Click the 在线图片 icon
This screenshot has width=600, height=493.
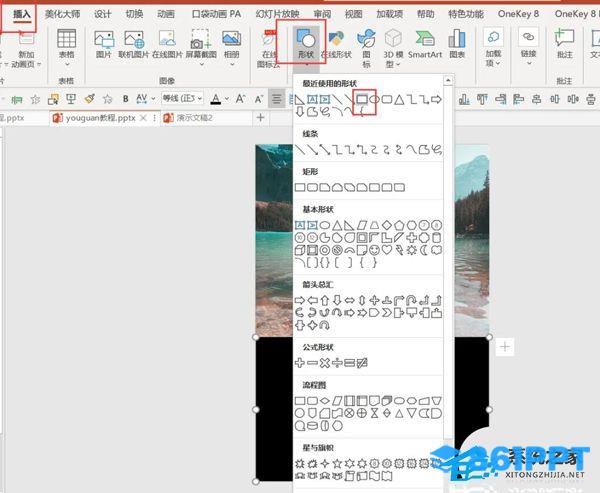[x=167, y=44]
